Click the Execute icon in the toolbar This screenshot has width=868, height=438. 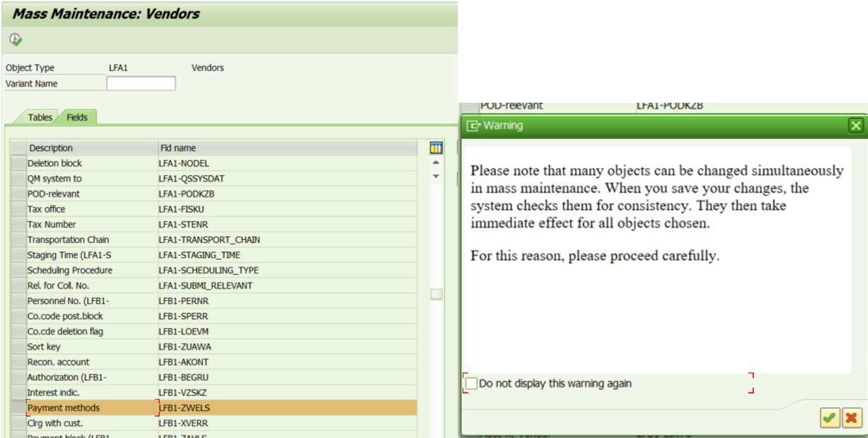click(15, 40)
